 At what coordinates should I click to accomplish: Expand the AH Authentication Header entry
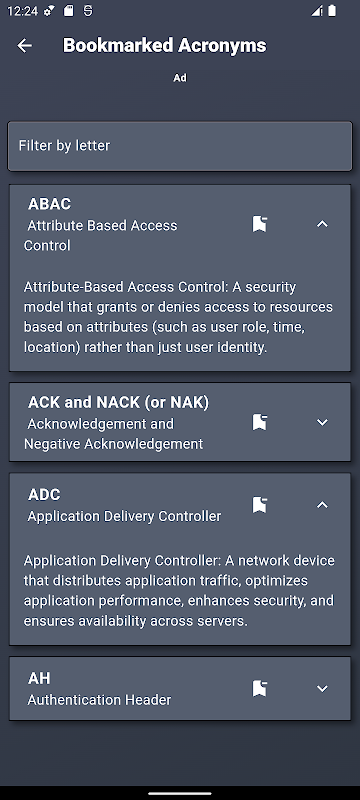point(322,688)
